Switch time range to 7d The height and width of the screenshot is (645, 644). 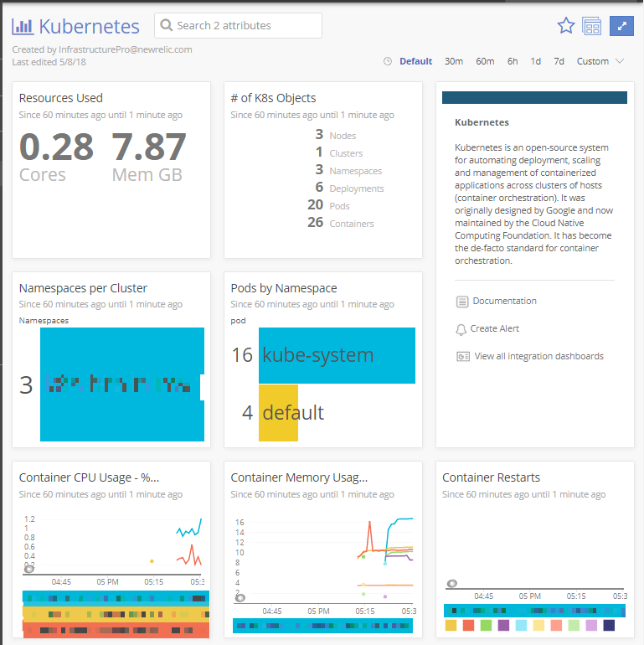click(559, 61)
